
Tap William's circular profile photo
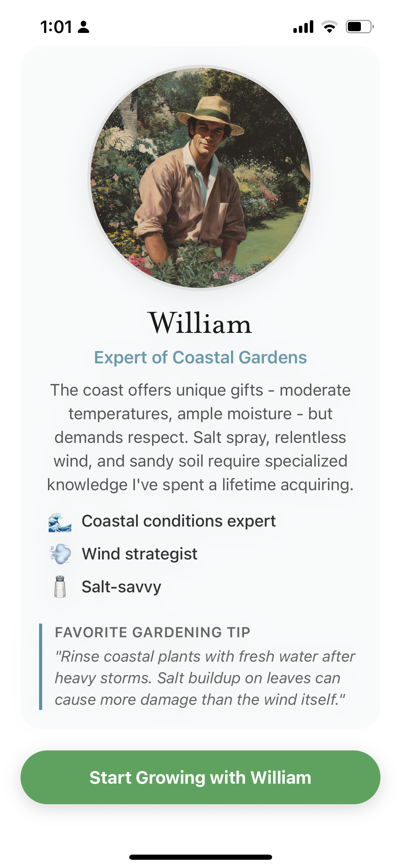[x=200, y=180]
